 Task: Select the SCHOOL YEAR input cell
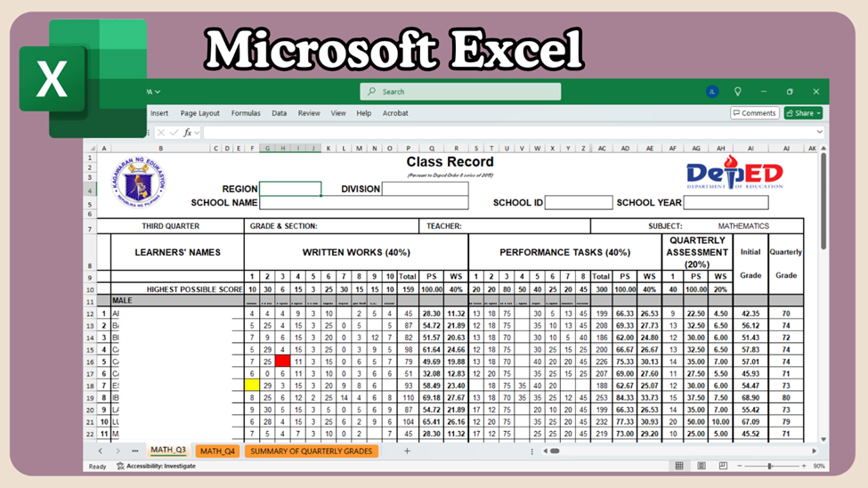tap(726, 203)
